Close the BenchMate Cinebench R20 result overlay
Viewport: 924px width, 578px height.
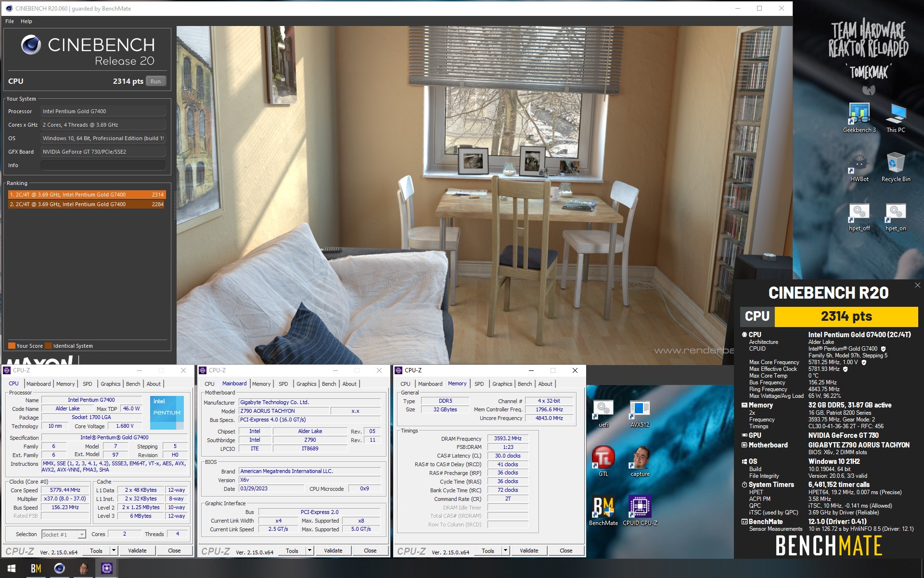(x=917, y=285)
